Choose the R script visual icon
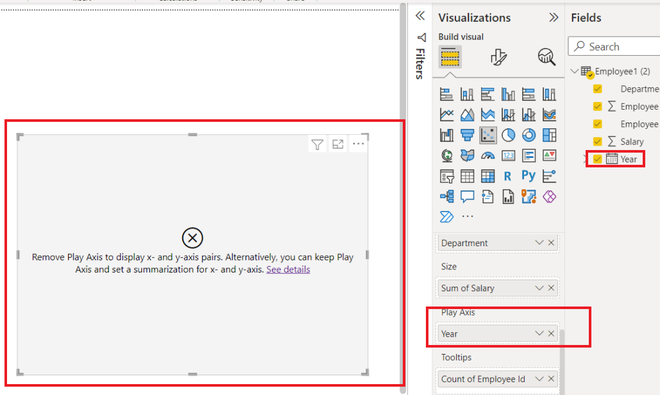Image resolution: width=660 pixels, height=395 pixels. pos(508,176)
